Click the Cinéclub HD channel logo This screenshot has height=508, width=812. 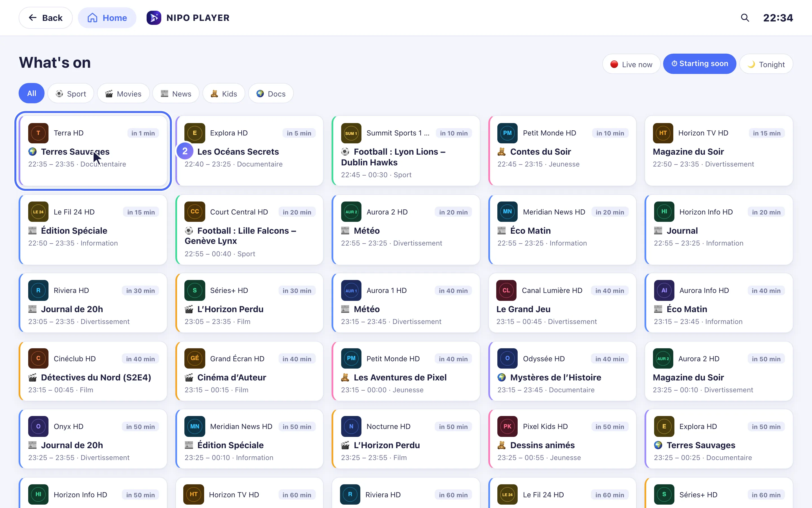pos(38,359)
